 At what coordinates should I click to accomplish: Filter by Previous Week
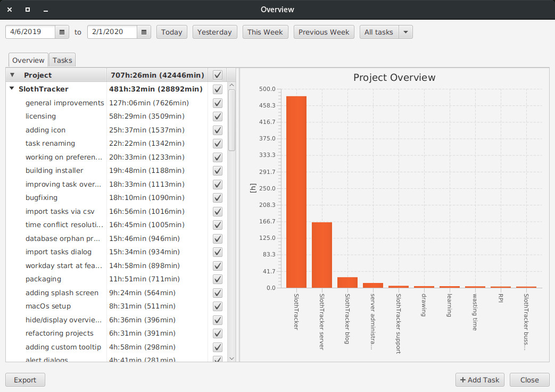pyautogui.click(x=324, y=32)
